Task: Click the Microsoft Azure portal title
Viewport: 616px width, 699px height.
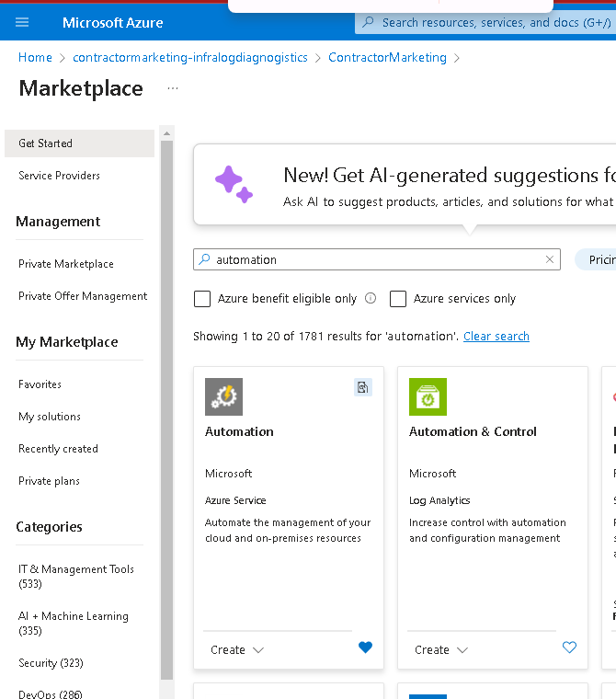Action: coord(113,23)
